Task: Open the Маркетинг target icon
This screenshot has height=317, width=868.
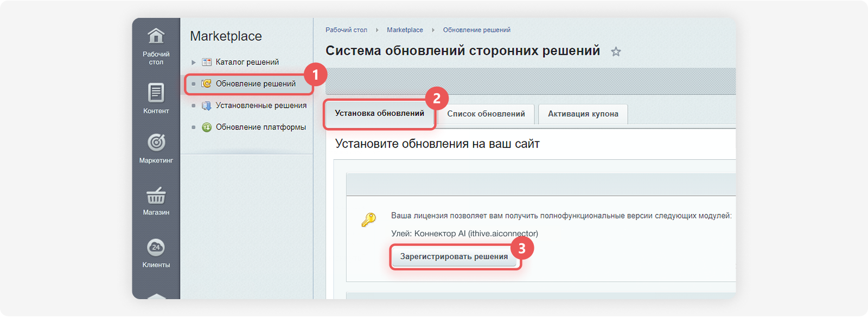Action: point(156,142)
